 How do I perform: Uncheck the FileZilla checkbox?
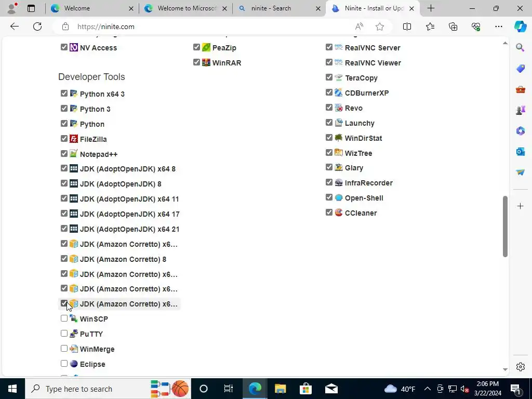pyautogui.click(x=64, y=138)
